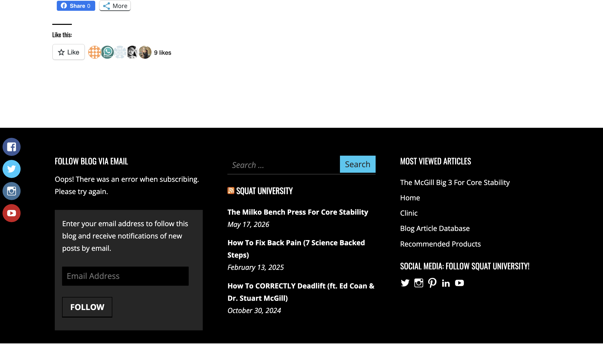603x364 pixels.
Task: Open the Clinic link
Action: click(x=409, y=213)
